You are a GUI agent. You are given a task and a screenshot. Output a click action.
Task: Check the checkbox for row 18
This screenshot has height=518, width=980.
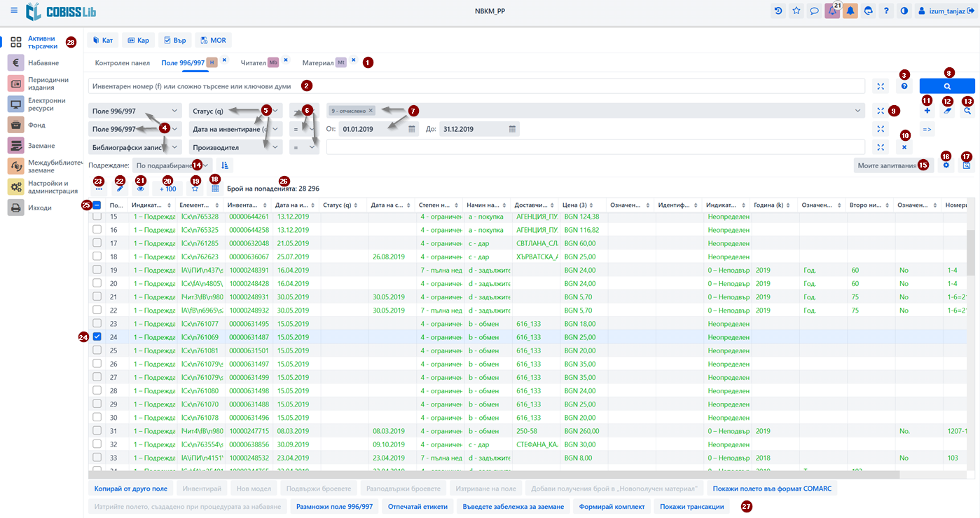tap(97, 257)
